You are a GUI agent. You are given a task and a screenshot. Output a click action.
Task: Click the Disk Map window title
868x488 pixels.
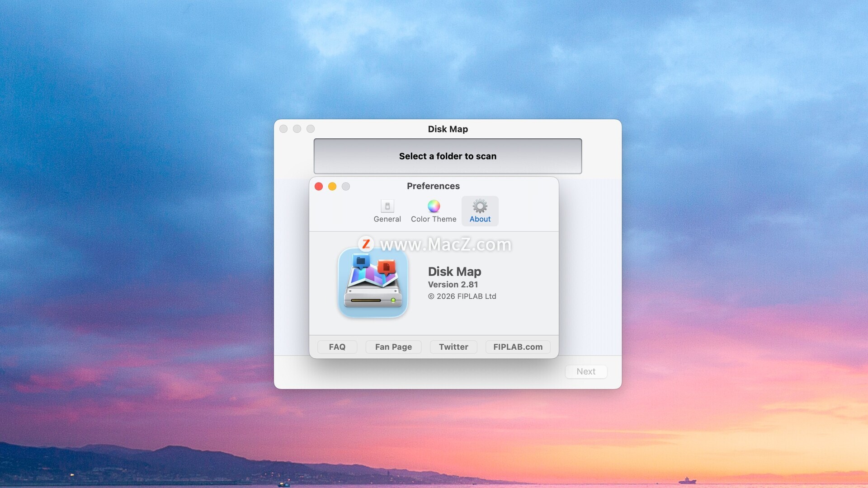point(448,129)
